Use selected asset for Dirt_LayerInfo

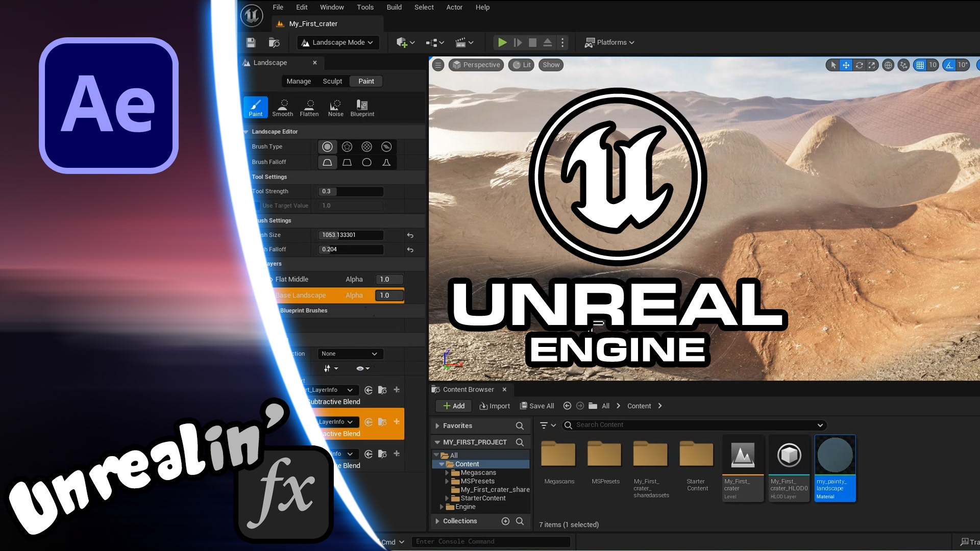coord(369,390)
